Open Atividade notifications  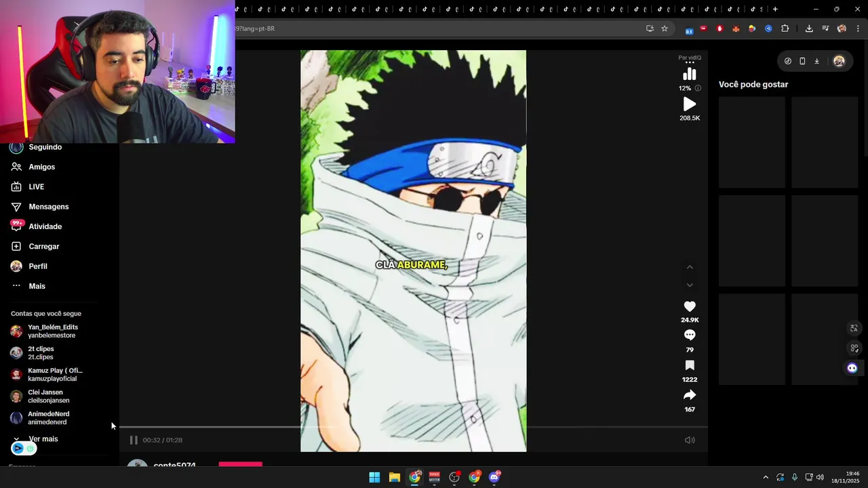coord(45,226)
